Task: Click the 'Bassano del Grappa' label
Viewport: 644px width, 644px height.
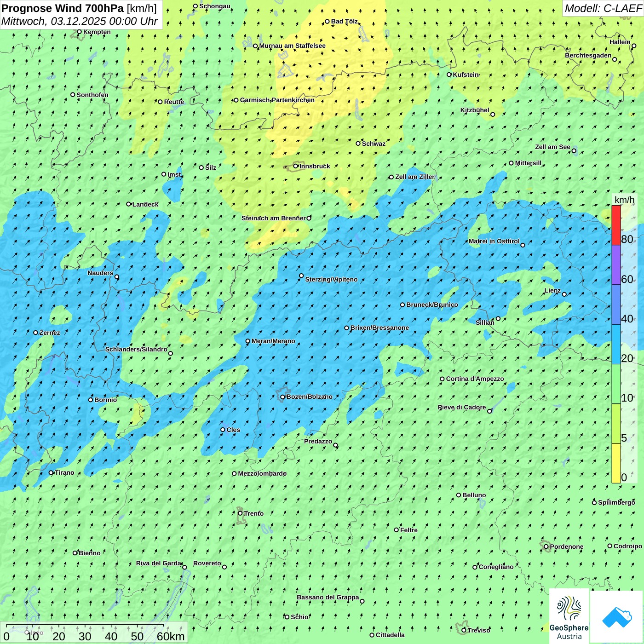Action: click(x=328, y=598)
